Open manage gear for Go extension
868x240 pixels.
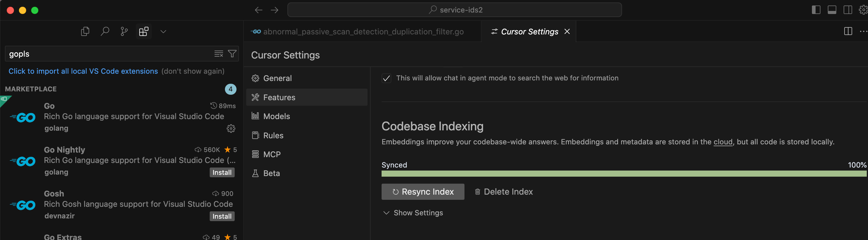231,129
